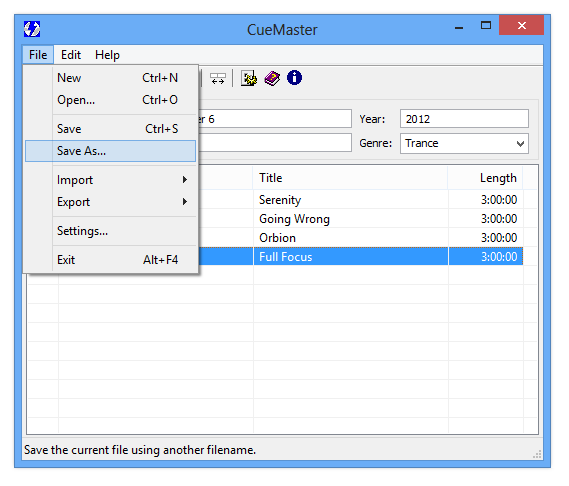The image size is (569, 486).
Task: Open the Help menu
Action: pyautogui.click(x=107, y=55)
